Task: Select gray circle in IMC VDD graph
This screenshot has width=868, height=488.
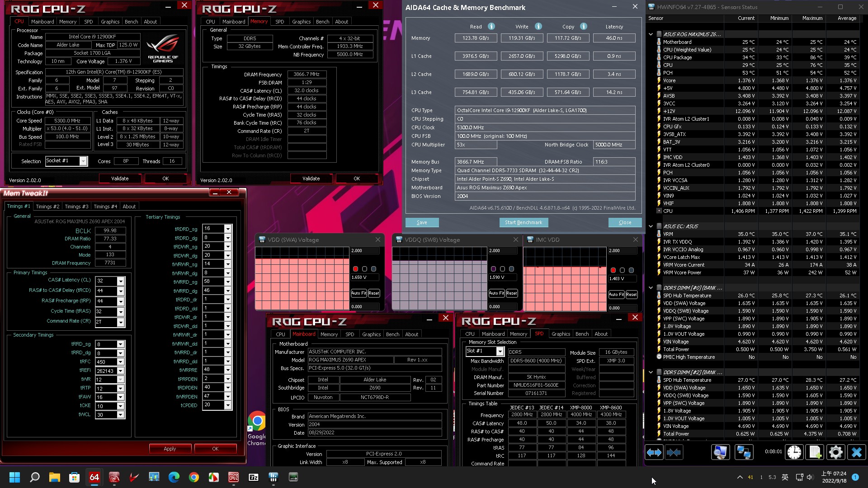Action: point(631,270)
